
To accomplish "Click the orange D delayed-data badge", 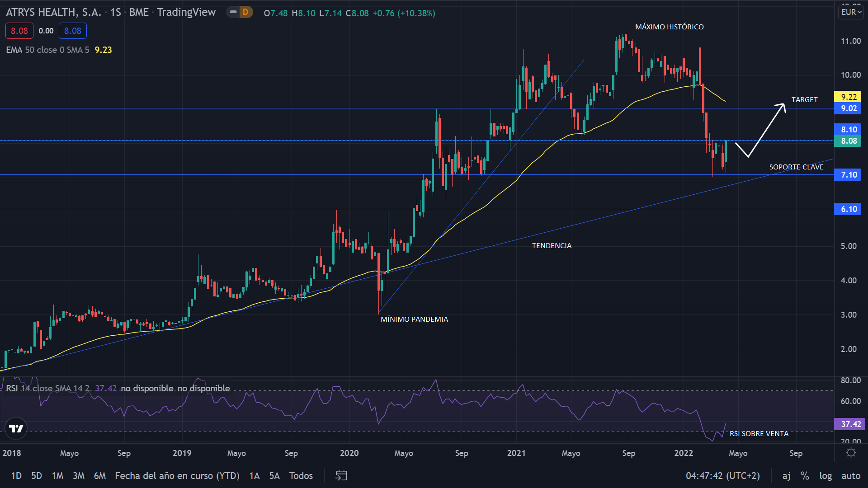I will pyautogui.click(x=245, y=12).
